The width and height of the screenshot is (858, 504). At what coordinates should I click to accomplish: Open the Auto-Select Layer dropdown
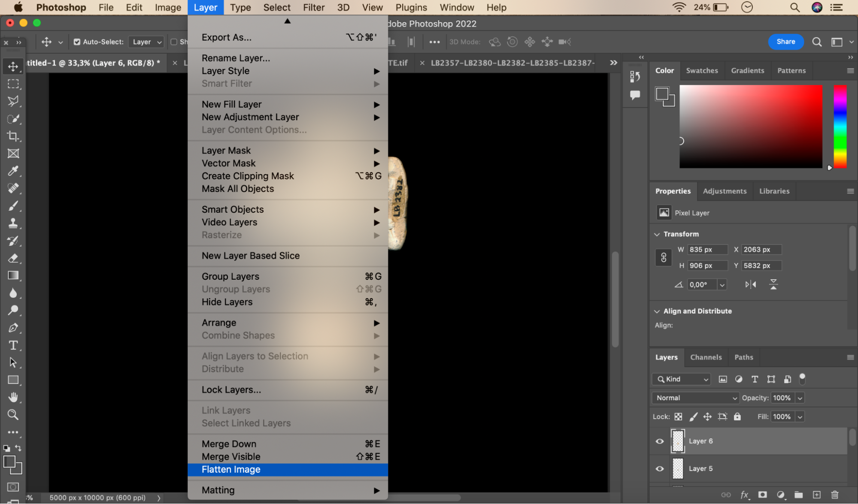click(x=146, y=42)
